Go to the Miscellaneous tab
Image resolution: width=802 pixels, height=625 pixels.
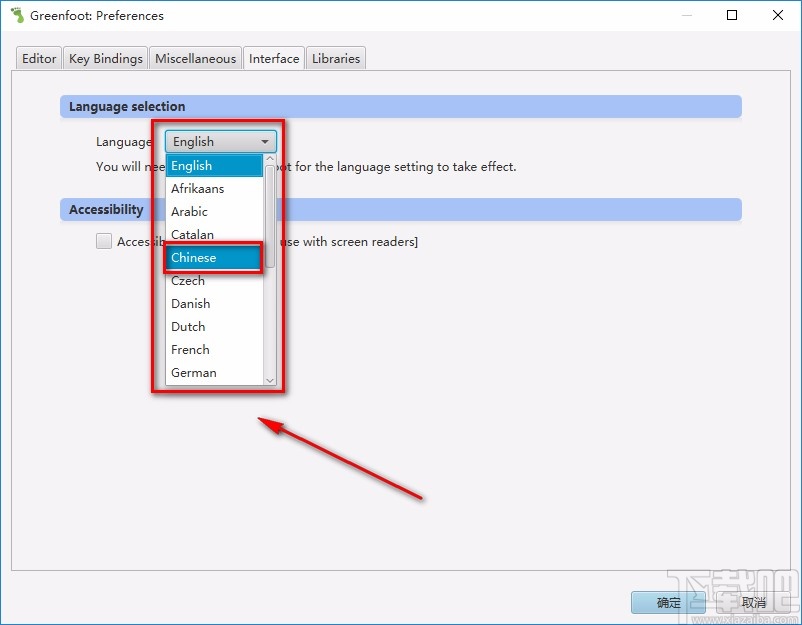coord(195,58)
